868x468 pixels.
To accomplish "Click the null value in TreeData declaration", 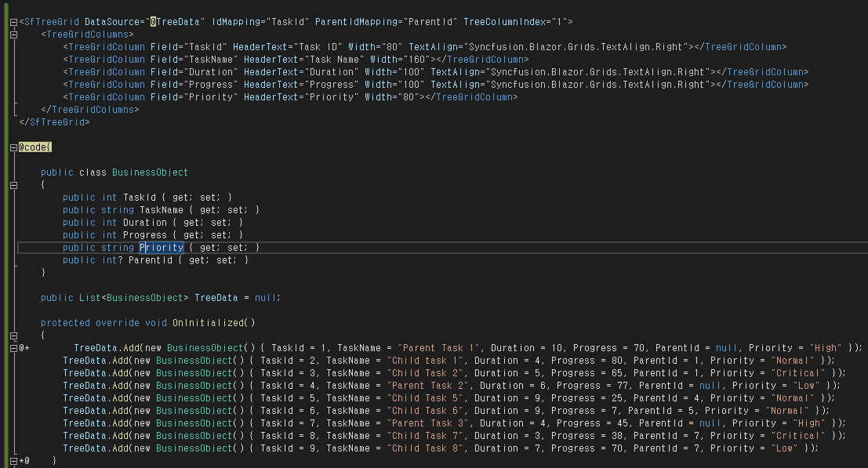I will tap(266, 298).
